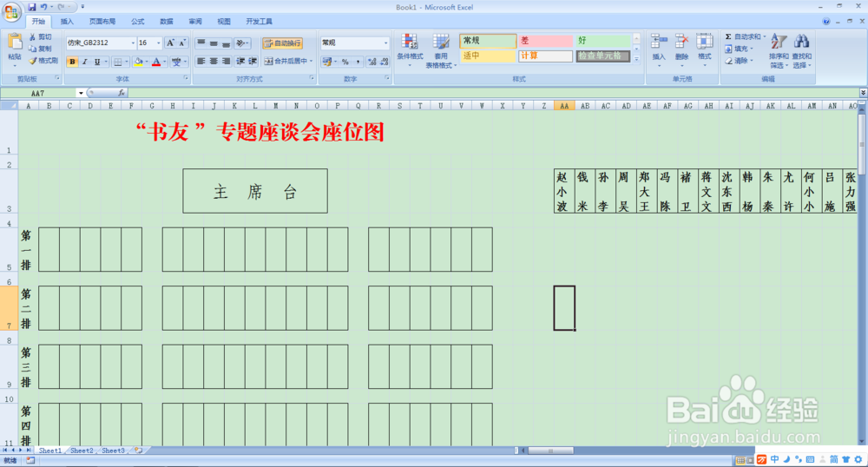Open the cell Format (格式) menu

coord(705,49)
